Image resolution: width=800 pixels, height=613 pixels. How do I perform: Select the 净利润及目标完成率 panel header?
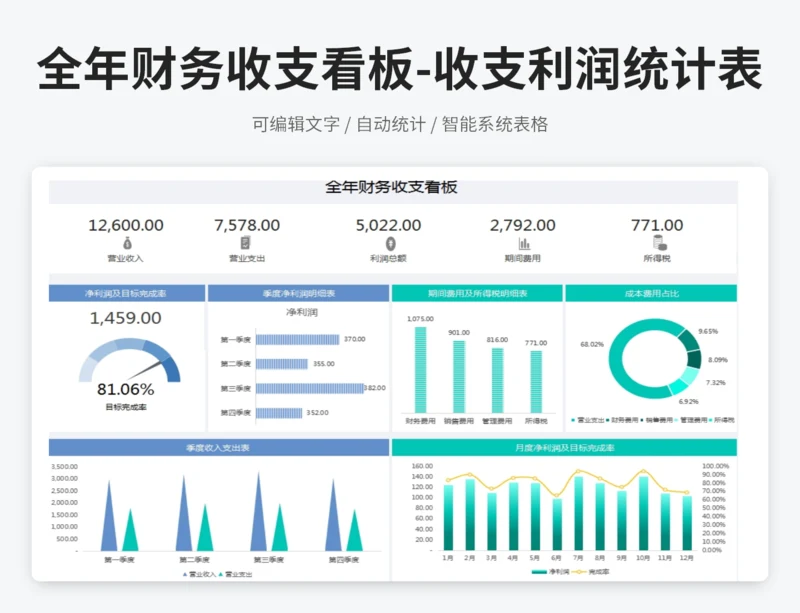pyautogui.click(x=127, y=293)
